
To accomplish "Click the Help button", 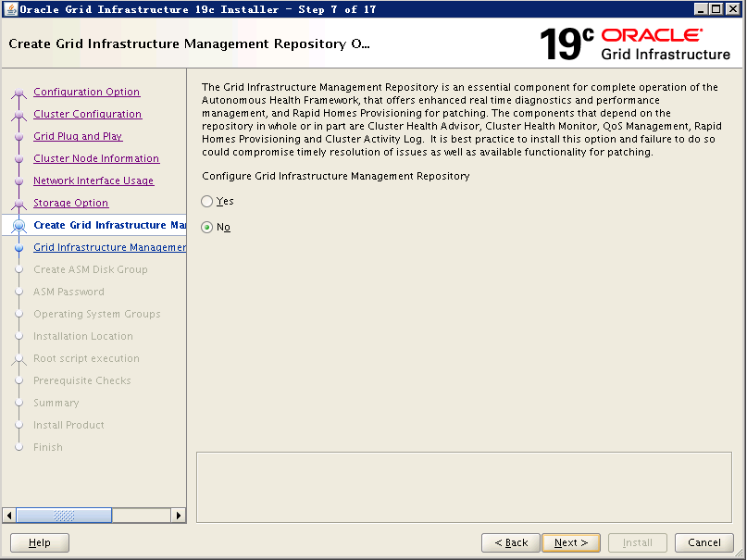I will 40,542.
